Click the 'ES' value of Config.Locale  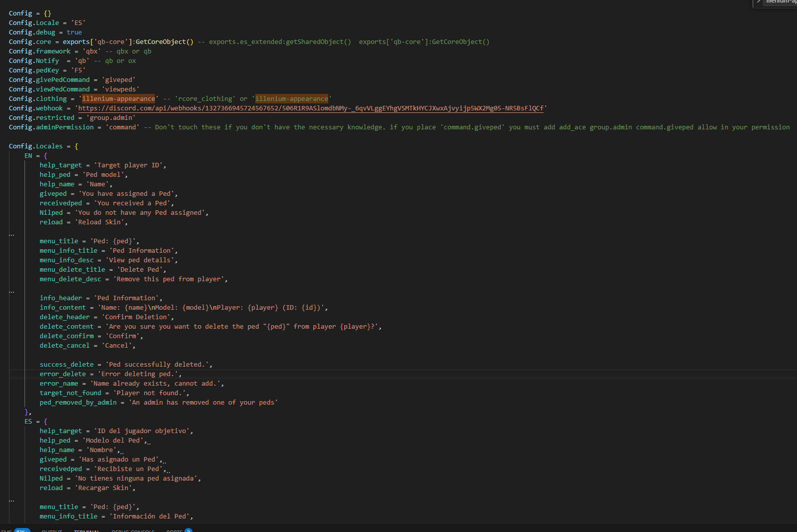click(x=78, y=23)
